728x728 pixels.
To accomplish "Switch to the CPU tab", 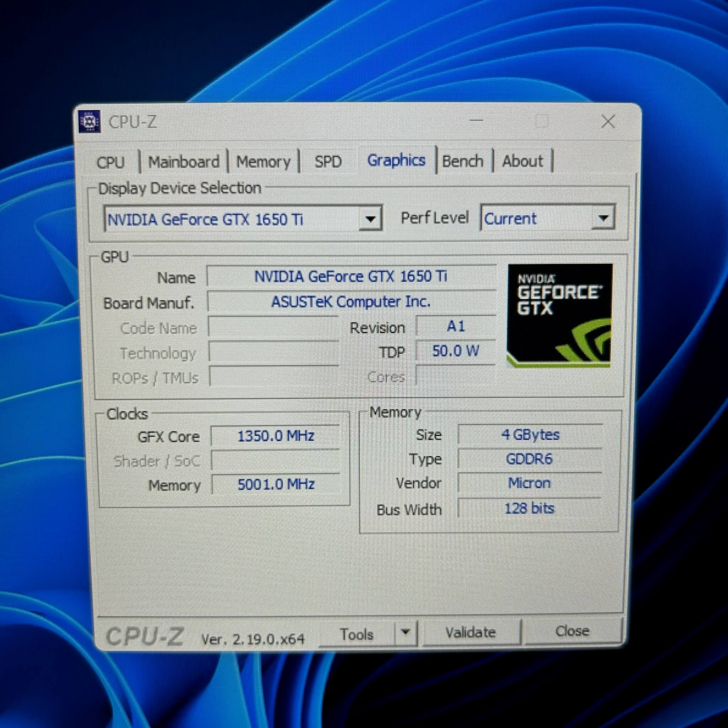I will (x=111, y=162).
